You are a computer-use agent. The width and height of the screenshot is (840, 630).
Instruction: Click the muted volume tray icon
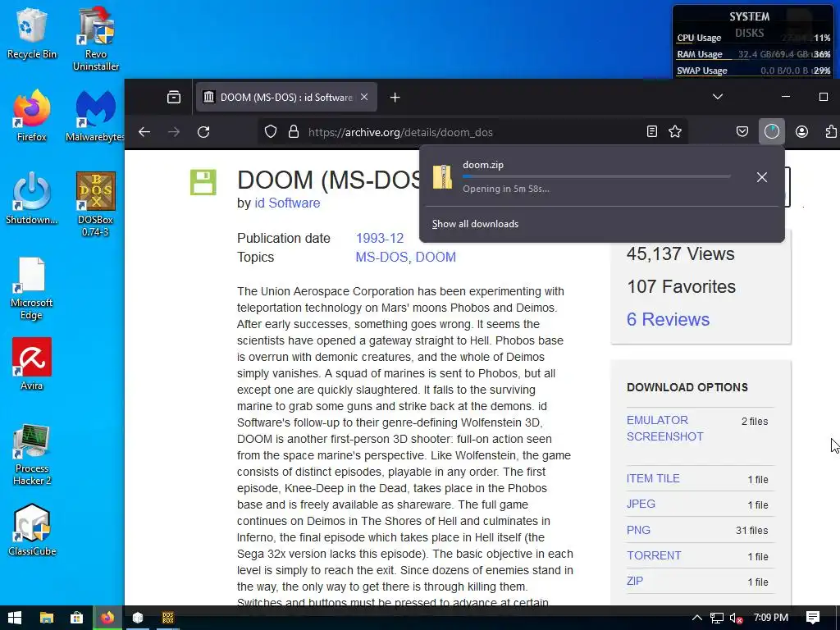tap(736, 618)
